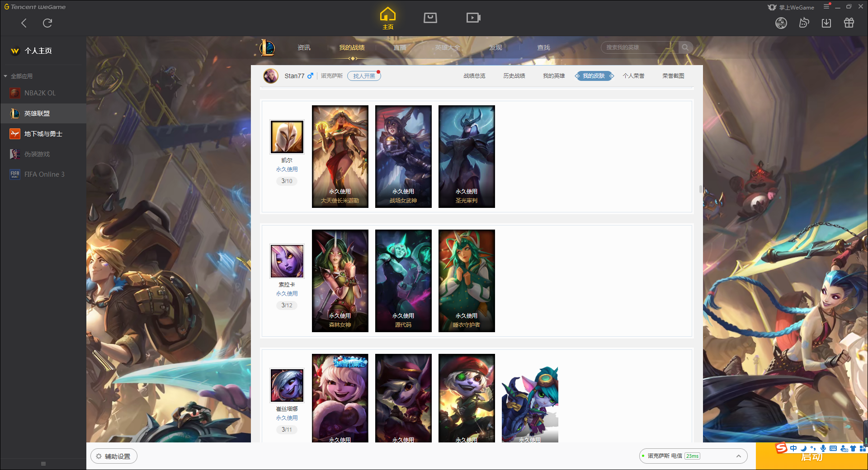This screenshot has height=470, width=868.
Task: Select 地下城与勇士 in the sidebar
Action: (43, 134)
